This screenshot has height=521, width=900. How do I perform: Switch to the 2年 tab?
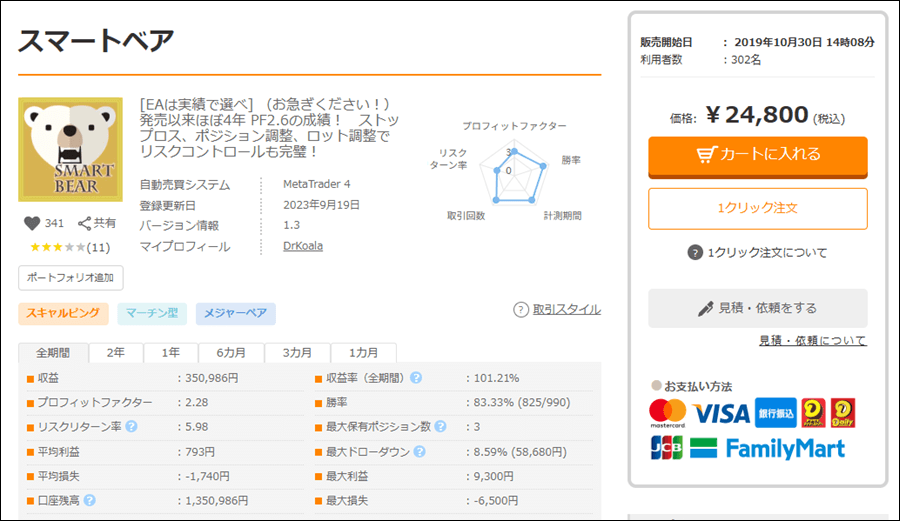(116, 353)
